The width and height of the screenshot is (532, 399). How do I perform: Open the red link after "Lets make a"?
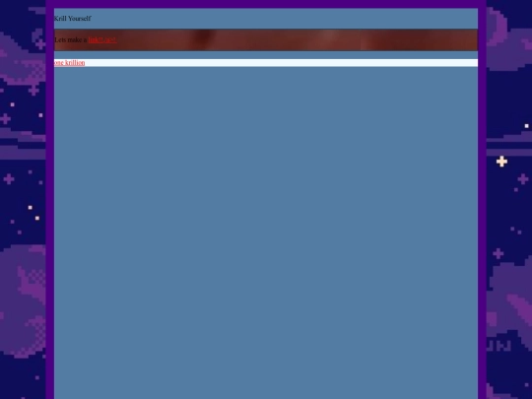point(102,40)
